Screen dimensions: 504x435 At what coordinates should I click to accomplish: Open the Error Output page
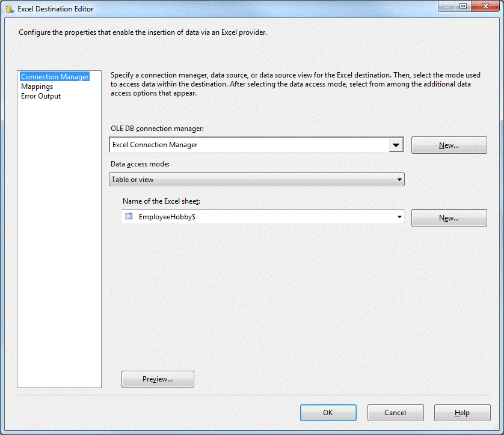point(41,96)
